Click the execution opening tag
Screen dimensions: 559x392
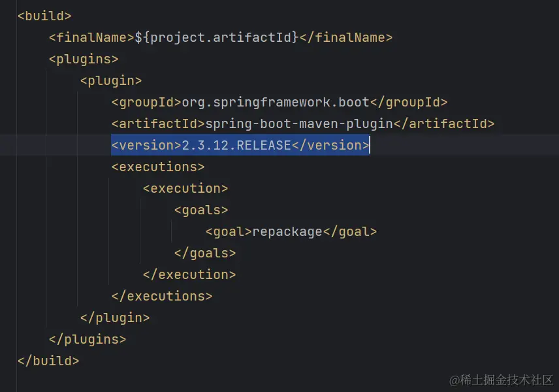coord(185,188)
